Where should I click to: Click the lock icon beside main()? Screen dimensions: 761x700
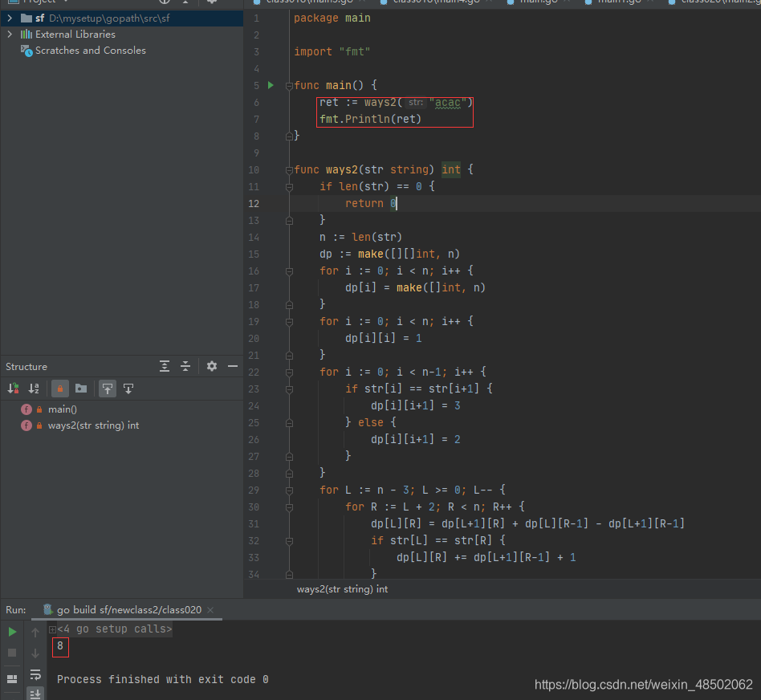click(x=39, y=409)
